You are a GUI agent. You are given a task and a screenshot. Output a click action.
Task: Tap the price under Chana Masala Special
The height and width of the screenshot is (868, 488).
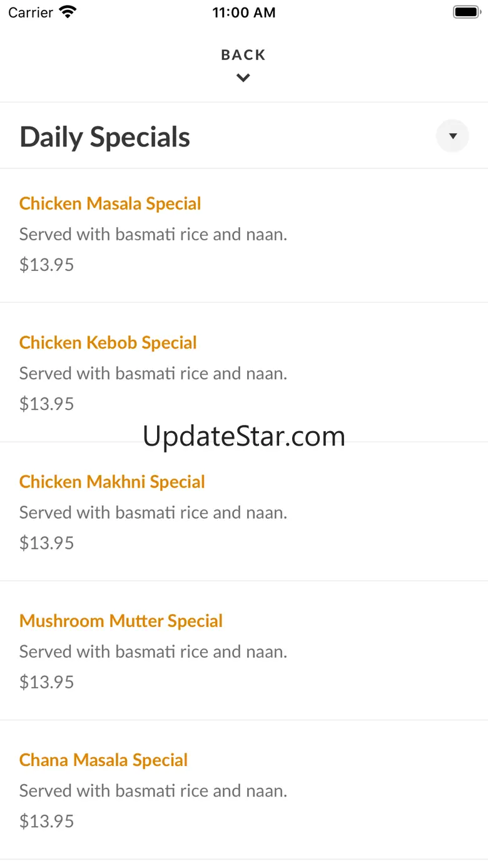coord(47,820)
